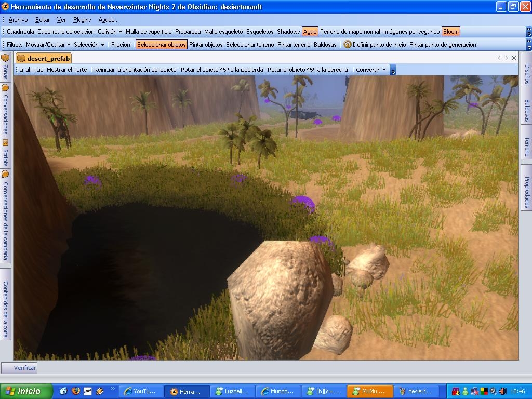Launch Firefox from the quick launch bar
532x399 pixels.
[x=75, y=391]
